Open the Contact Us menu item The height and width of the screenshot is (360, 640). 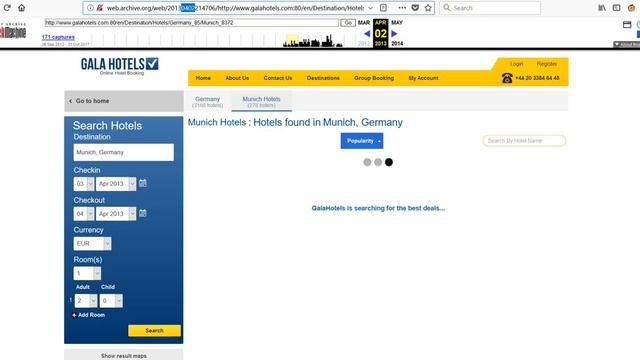pos(278,78)
